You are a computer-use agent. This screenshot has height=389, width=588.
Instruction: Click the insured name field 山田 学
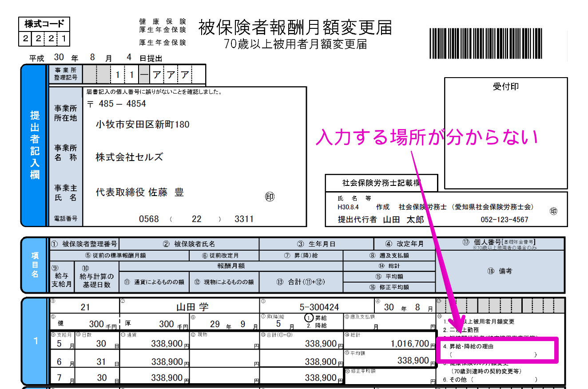click(192, 307)
